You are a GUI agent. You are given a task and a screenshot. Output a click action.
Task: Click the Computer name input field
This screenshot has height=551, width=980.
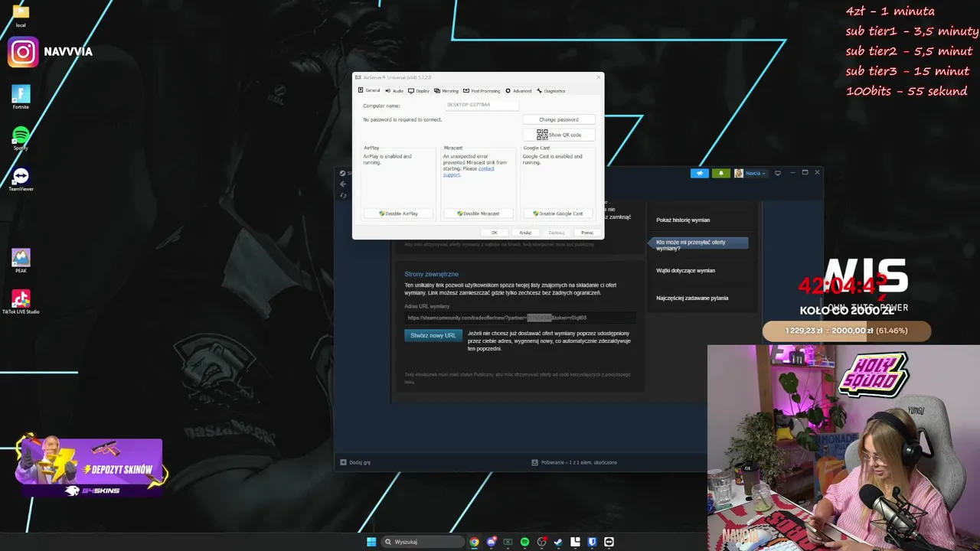pos(482,105)
